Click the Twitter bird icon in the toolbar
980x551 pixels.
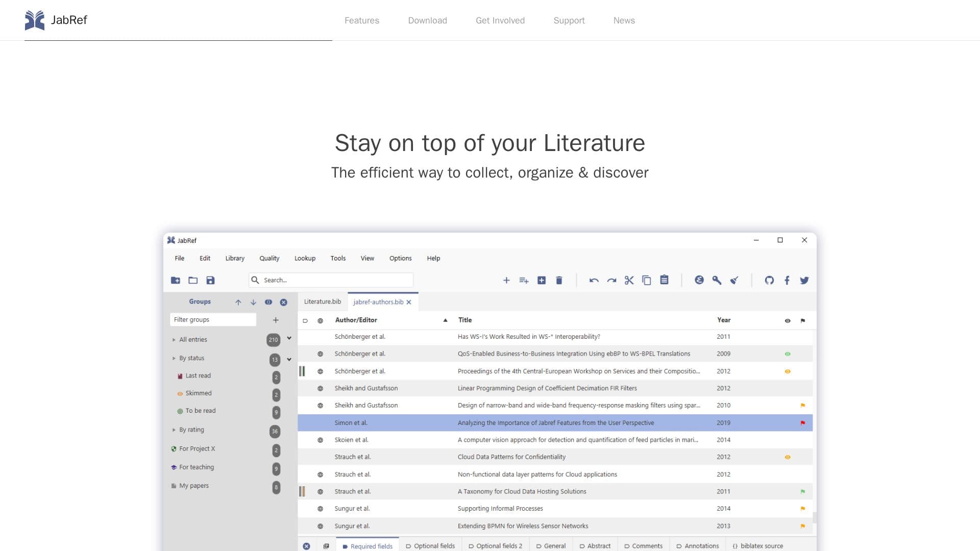804,280
